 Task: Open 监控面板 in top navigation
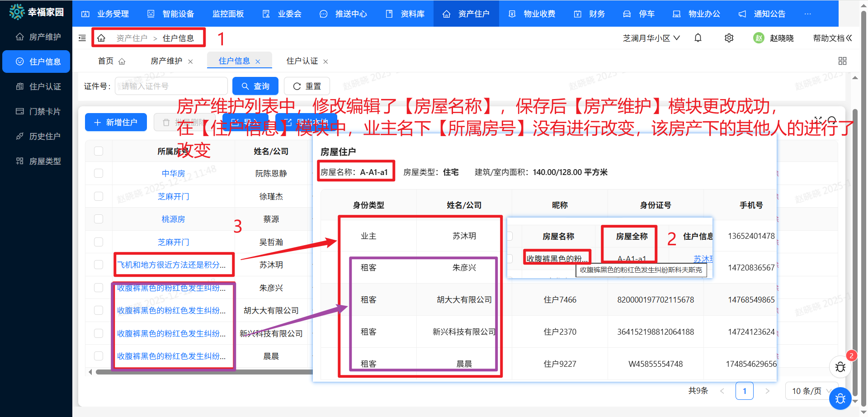tap(228, 14)
